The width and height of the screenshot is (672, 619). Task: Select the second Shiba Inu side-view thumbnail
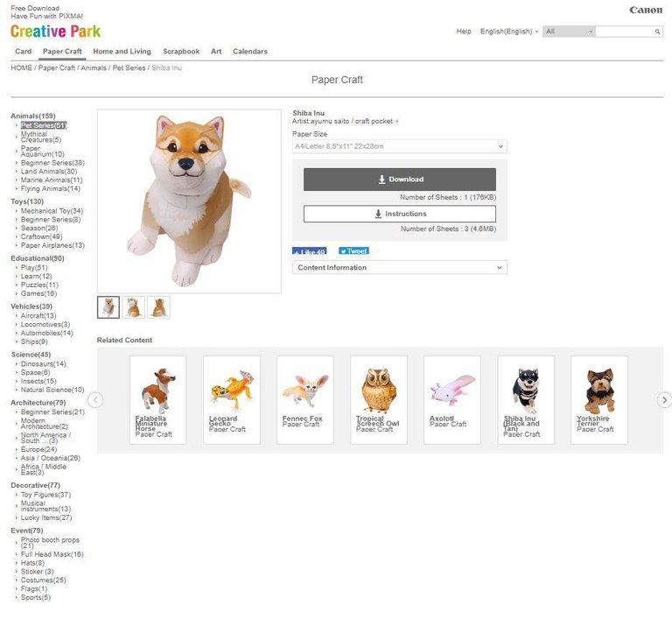coord(134,307)
